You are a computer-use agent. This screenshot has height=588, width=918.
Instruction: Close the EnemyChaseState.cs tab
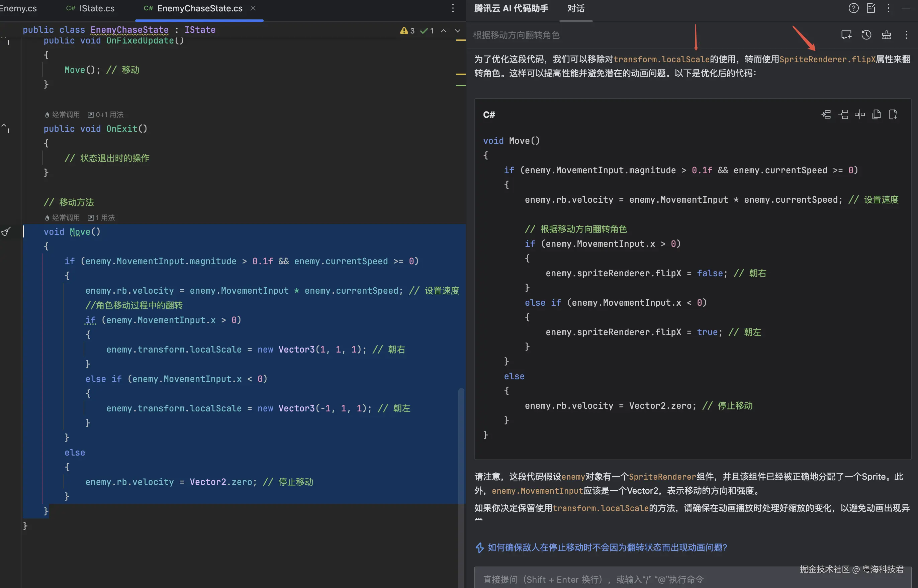pos(253,8)
